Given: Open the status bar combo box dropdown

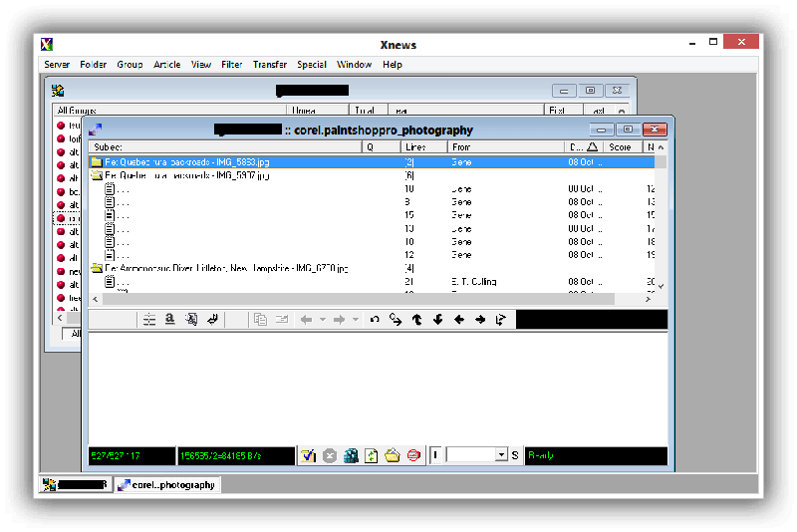Looking at the screenshot, I should (x=500, y=455).
